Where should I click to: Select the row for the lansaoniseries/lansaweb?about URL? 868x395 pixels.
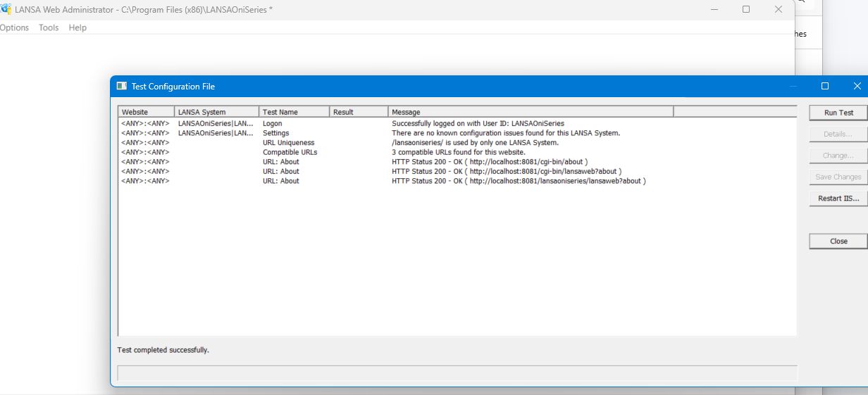pyautogui.click(x=518, y=181)
